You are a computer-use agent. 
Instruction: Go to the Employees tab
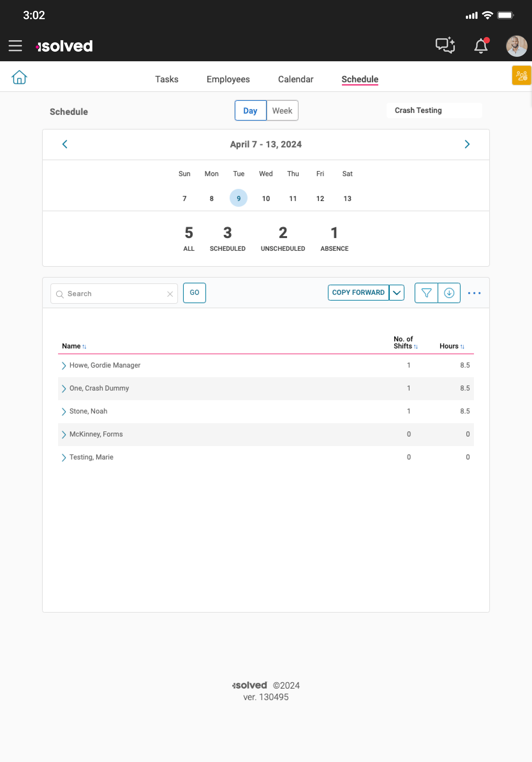tap(228, 79)
